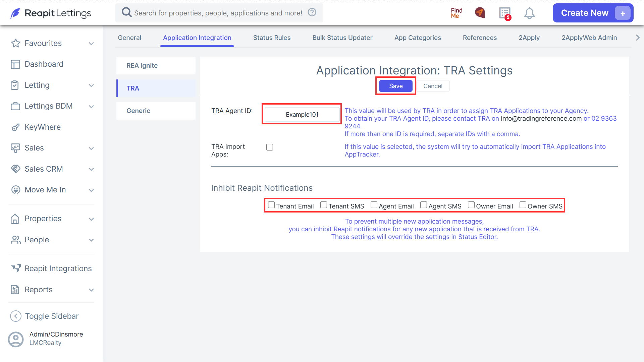Viewport: 644px width, 362px height.
Task: Open the notifications bell
Action: [x=529, y=13]
